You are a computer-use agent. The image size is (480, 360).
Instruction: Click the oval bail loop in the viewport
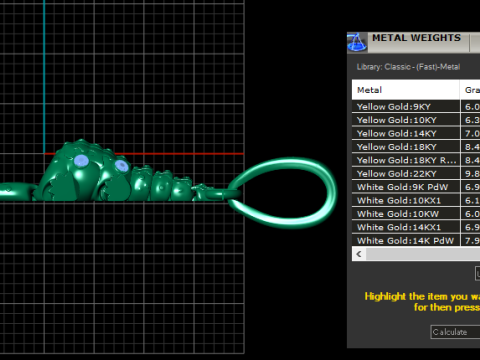(283, 193)
